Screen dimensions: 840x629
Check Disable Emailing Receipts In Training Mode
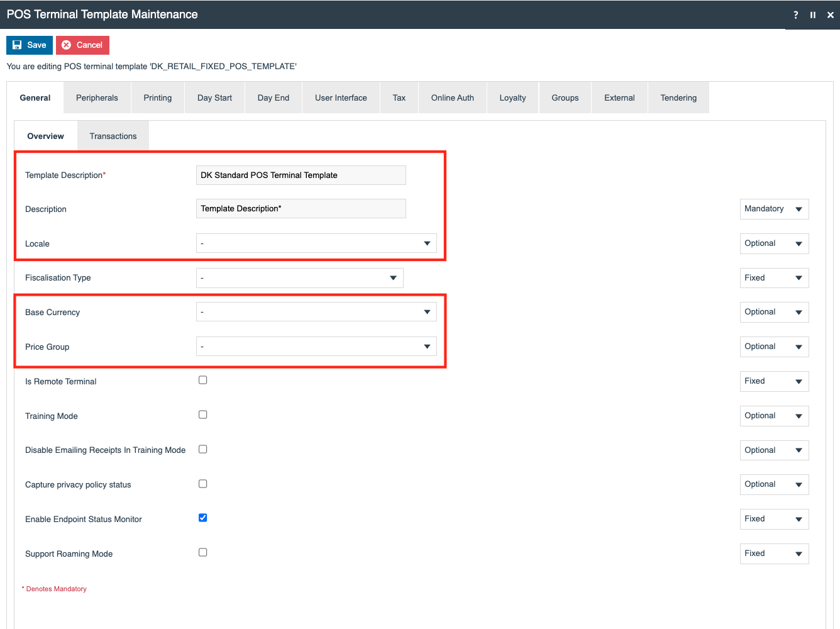tap(203, 449)
